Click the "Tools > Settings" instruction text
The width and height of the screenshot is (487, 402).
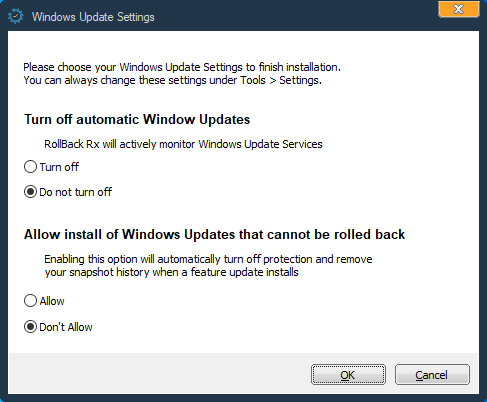[281, 81]
